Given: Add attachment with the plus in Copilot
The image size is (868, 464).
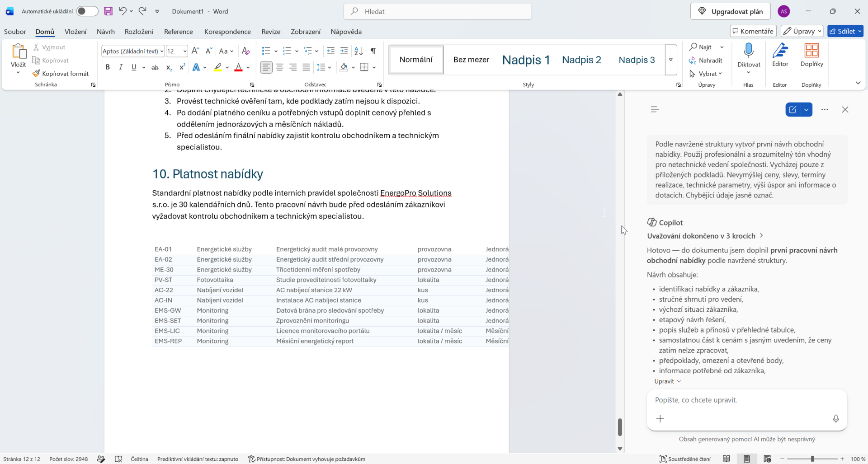Looking at the screenshot, I should point(660,419).
